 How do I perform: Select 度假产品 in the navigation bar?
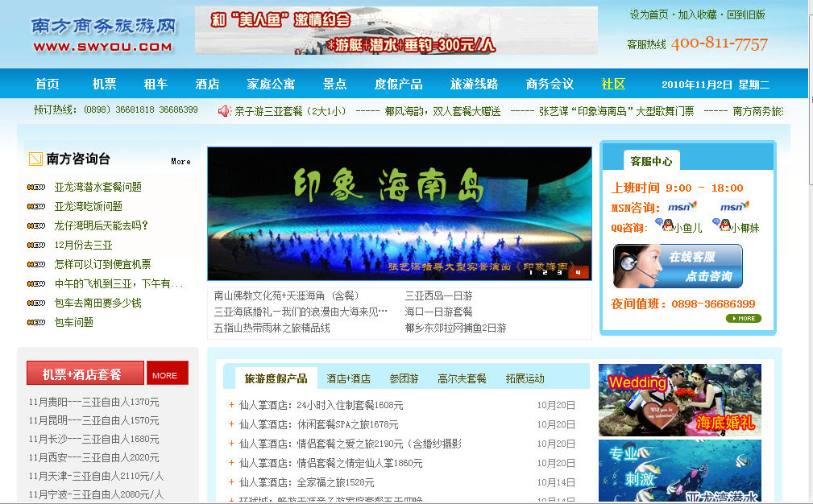[398, 84]
